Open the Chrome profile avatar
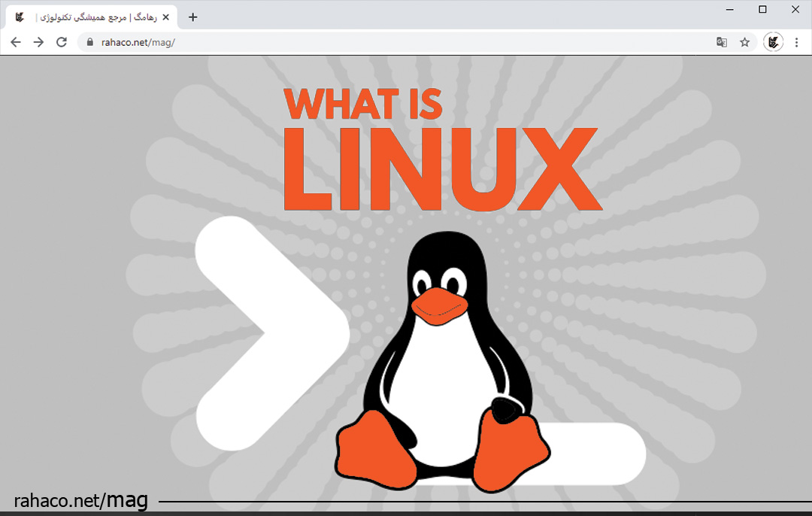812x516 pixels. [773, 42]
